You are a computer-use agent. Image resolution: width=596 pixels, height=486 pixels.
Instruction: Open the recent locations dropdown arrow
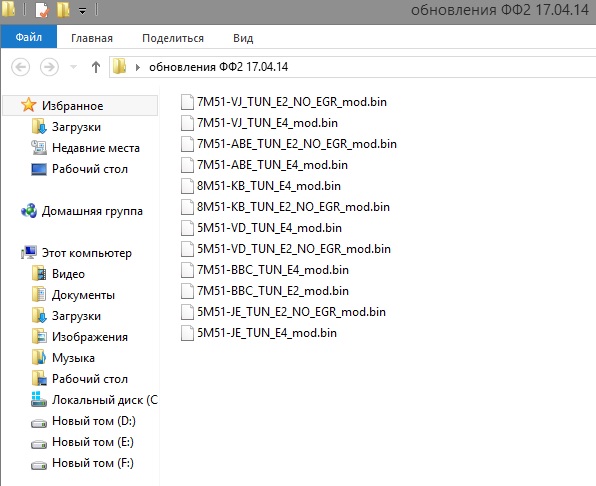(73, 67)
